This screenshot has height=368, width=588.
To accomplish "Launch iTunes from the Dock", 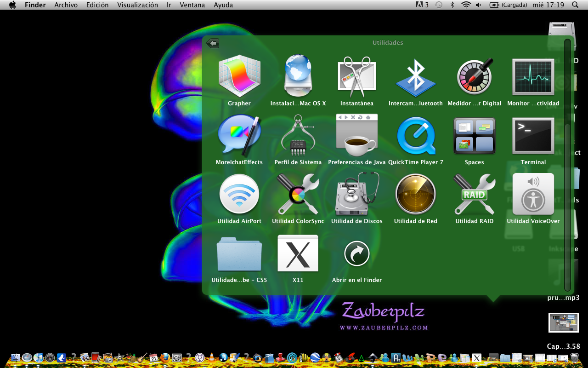I will tap(38, 357).
